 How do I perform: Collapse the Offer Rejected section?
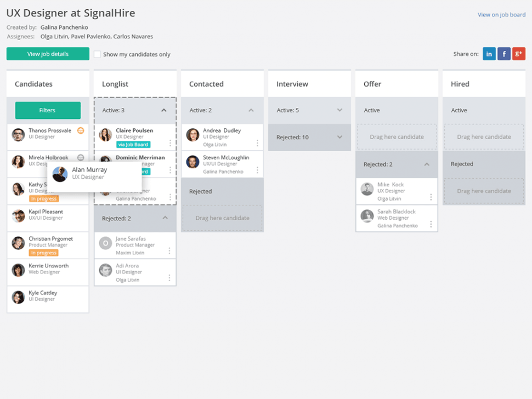coord(427,164)
